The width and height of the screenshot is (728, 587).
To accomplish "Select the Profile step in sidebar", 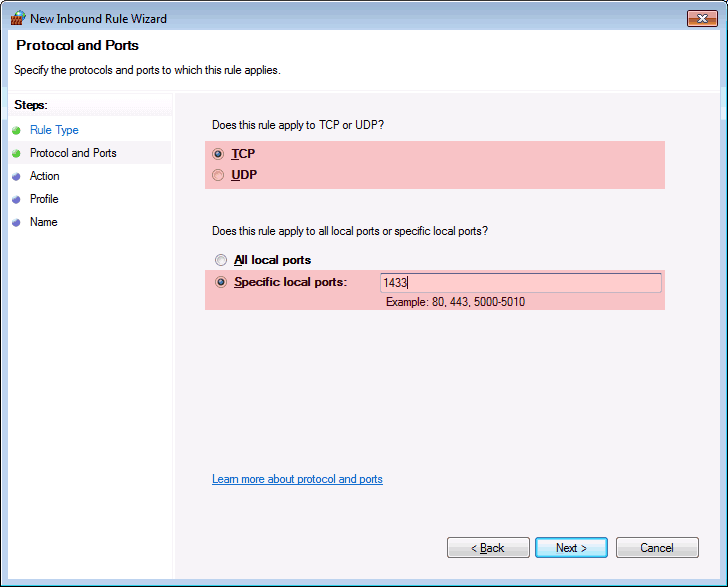I will coord(44,199).
